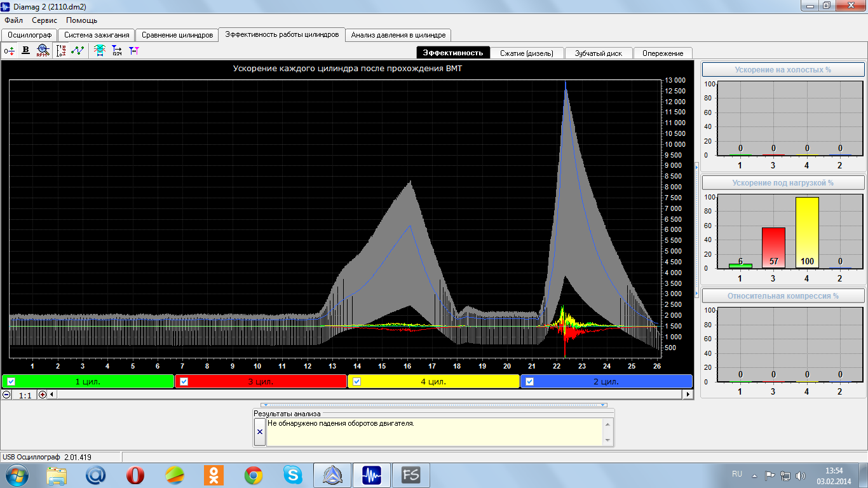The image size is (868, 488).
Task: Click the bold B toolbar icon
Action: (x=26, y=51)
